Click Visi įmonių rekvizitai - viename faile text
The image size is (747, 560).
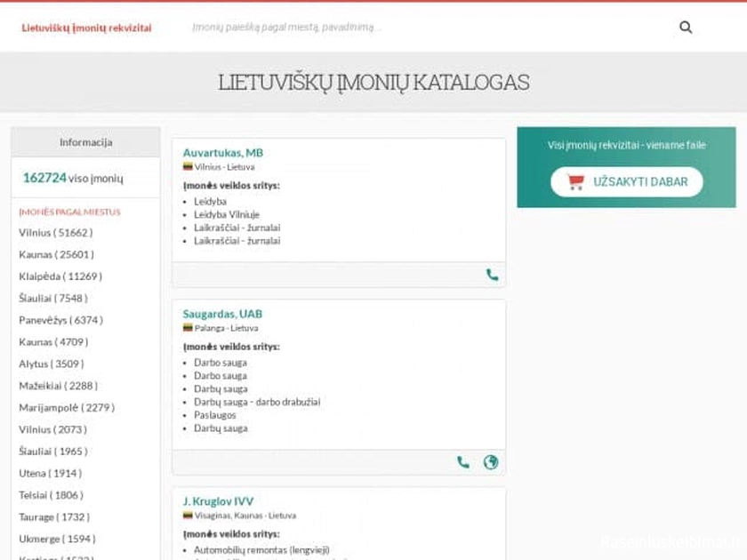click(x=626, y=145)
